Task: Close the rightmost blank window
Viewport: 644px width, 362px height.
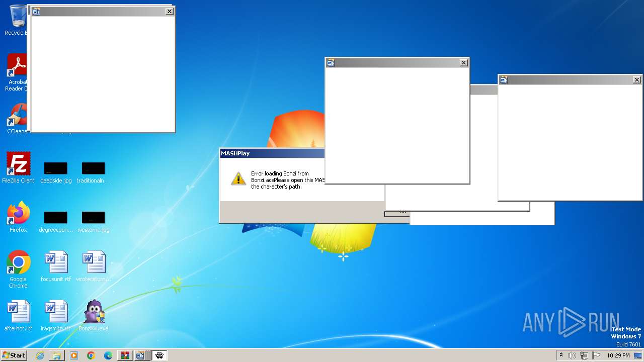Action: pos(637,80)
